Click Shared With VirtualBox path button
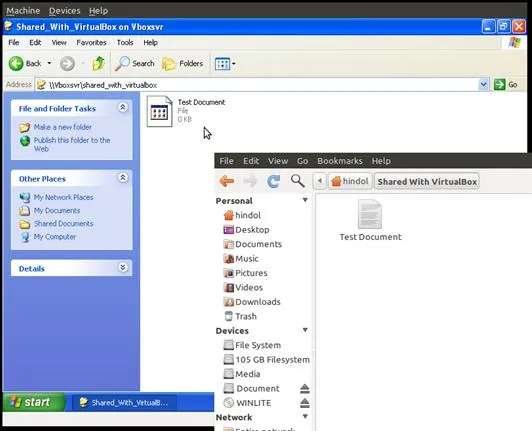Image resolution: width=532 pixels, height=431 pixels. [427, 182]
